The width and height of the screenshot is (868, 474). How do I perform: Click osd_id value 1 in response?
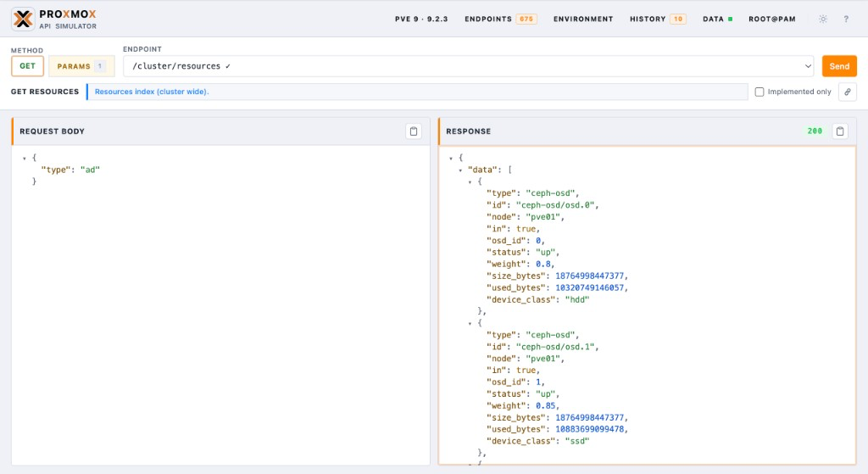538,382
